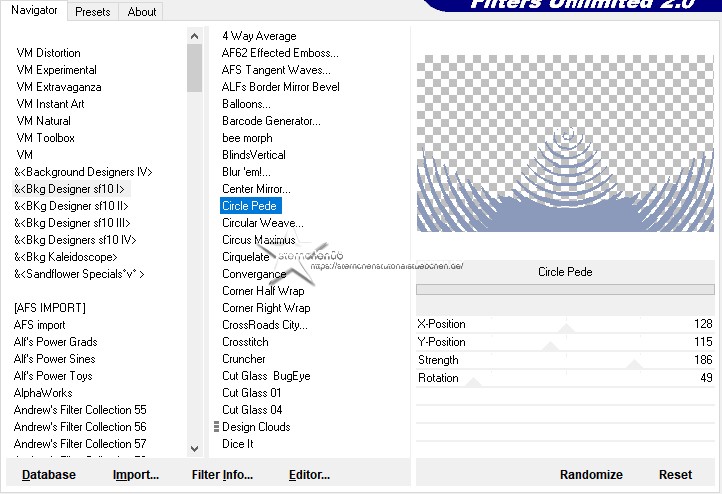Select the highlighted Circle Pede filter
The width and height of the screenshot is (722, 494).
coord(250,206)
